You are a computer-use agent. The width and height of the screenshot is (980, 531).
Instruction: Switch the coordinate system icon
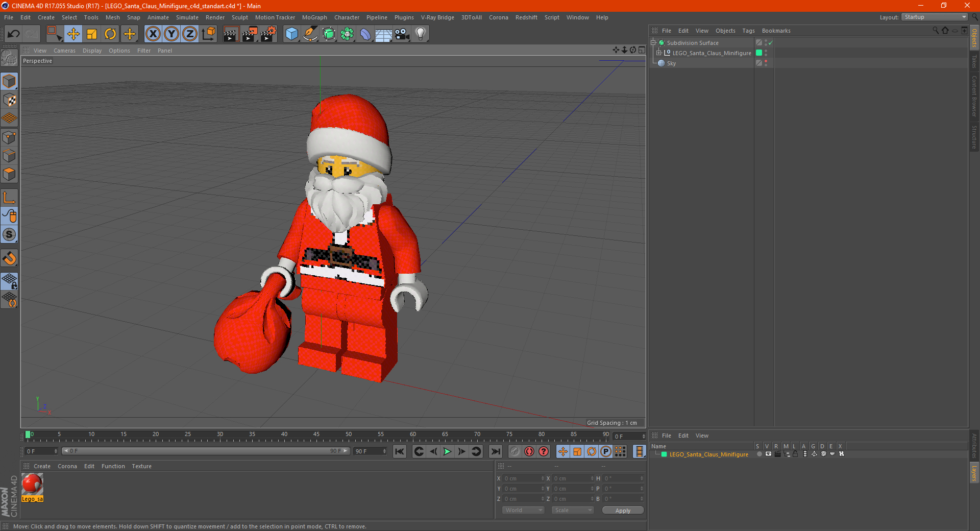[208, 34]
